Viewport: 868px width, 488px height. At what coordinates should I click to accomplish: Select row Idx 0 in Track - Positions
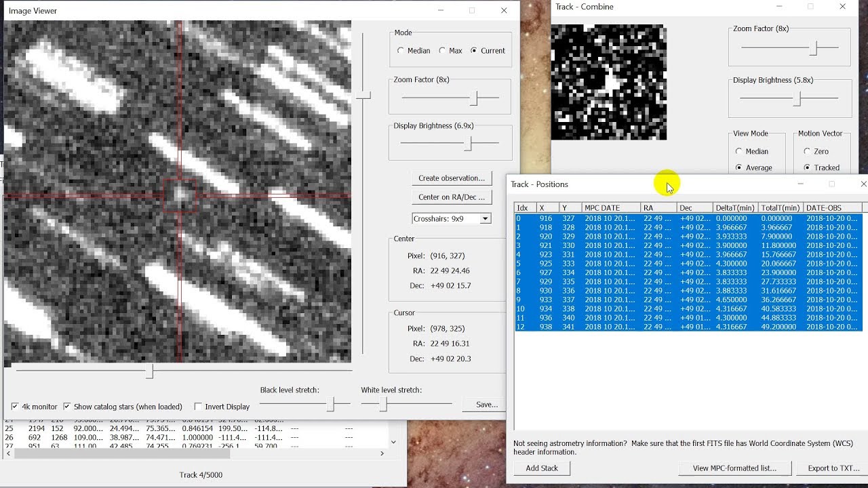pos(688,219)
